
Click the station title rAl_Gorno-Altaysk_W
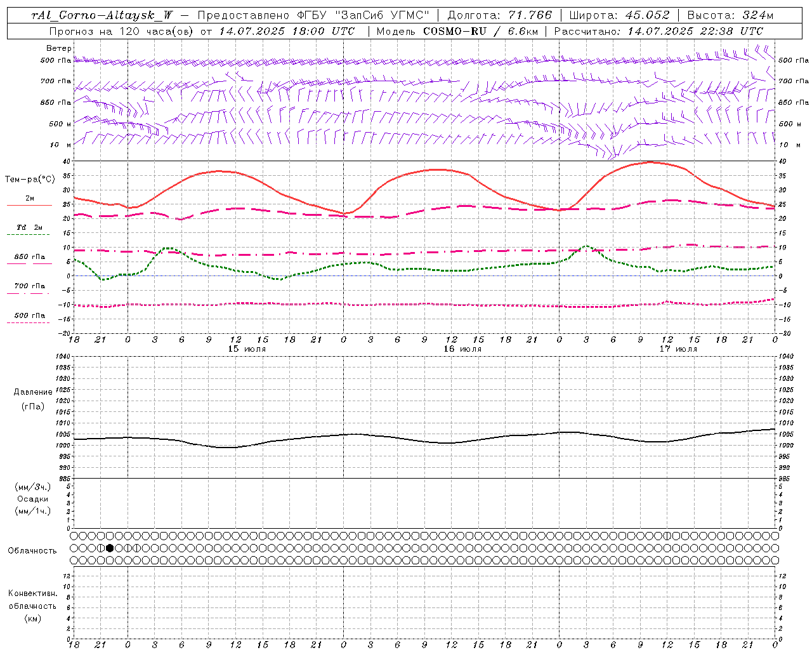[x=102, y=15]
